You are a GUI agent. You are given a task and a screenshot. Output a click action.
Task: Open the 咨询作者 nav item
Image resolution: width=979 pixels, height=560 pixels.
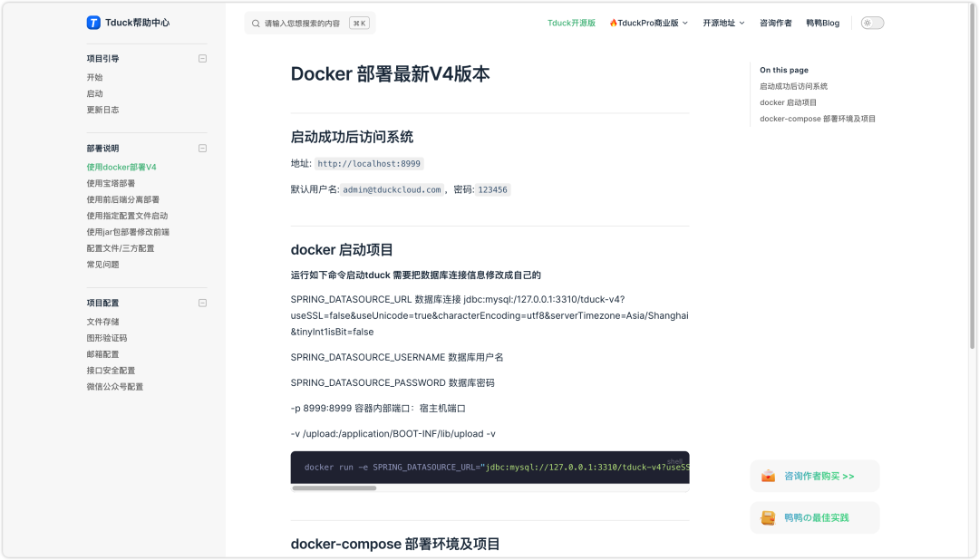[775, 23]
